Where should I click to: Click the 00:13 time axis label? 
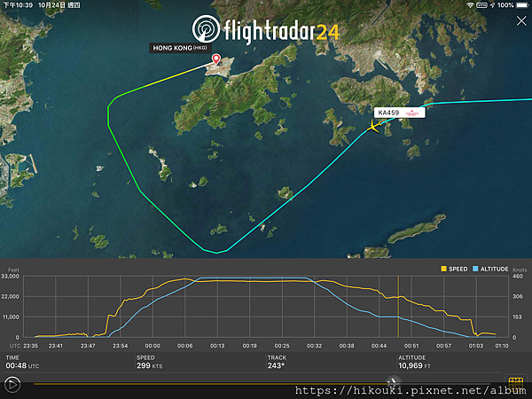pyautogui.click(x=217, y=346)
